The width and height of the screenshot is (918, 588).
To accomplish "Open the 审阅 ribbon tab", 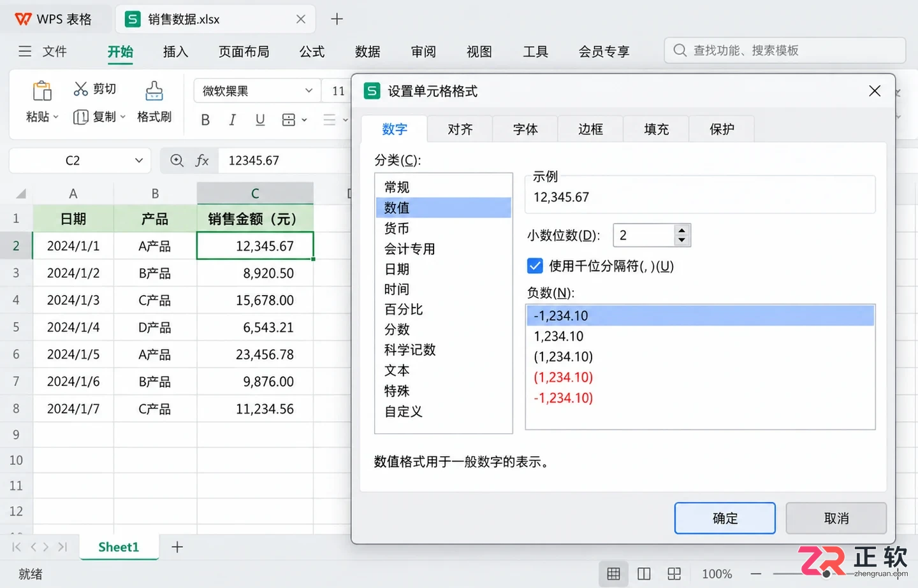I will coord(423,52).
